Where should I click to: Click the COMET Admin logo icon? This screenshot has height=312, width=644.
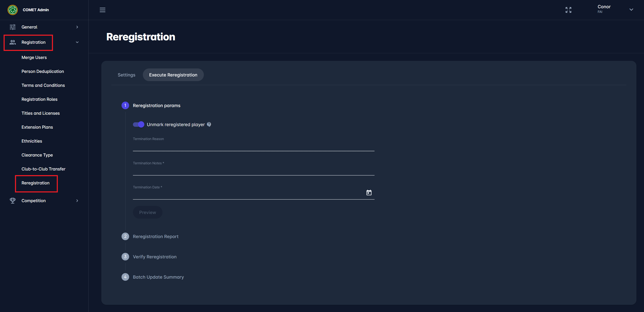[12, 10]
